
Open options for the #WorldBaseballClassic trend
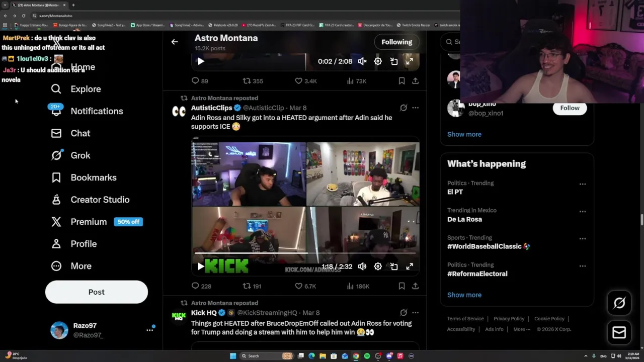(x=582, y=238)
